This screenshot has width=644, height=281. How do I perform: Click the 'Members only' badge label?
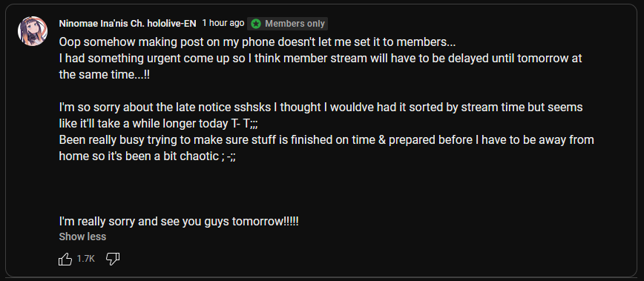295,24
